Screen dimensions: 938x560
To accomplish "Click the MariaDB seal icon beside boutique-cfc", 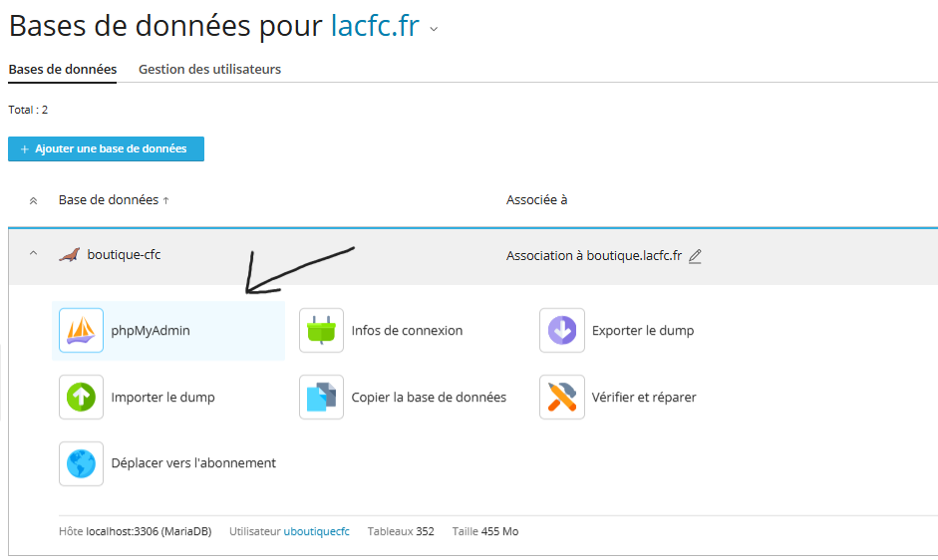I will click(70, 255).
